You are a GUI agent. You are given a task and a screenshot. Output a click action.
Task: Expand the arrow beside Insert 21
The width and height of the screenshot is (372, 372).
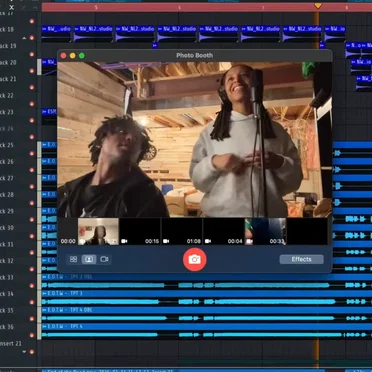tap(24, 352)
